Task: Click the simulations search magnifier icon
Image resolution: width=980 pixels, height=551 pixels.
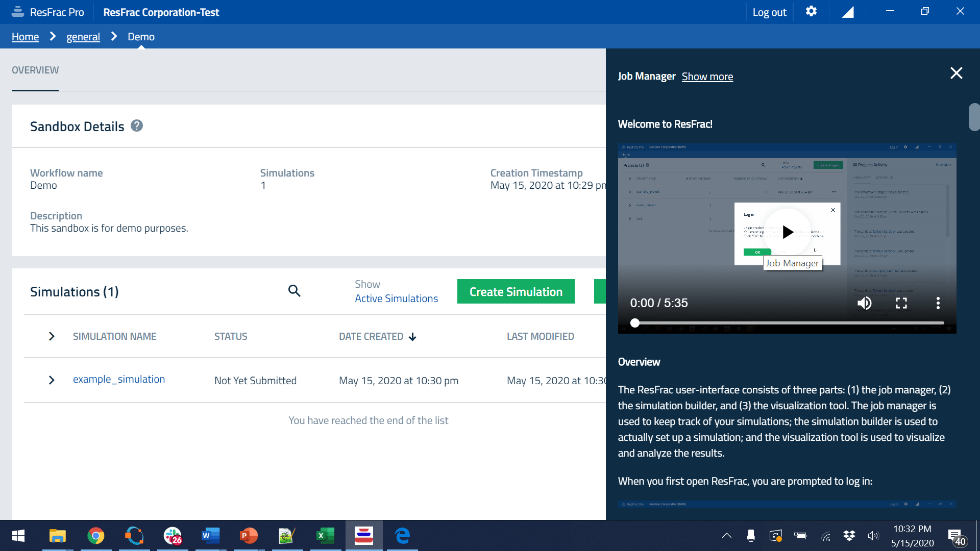Action: (295, 291)
